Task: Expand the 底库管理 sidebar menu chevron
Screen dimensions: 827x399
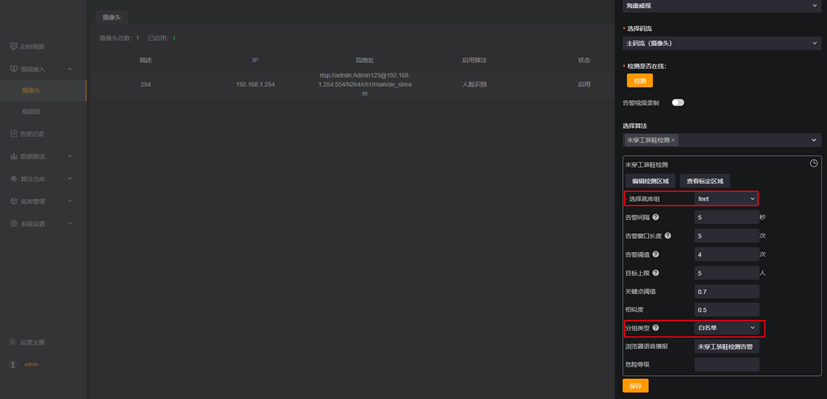Action: (x=70, y=201)
